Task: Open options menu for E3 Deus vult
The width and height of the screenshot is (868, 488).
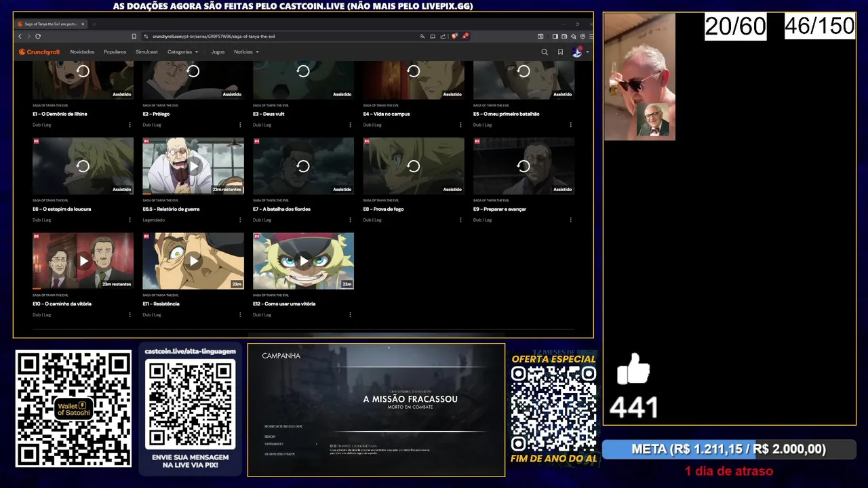Action: [350, 125]
